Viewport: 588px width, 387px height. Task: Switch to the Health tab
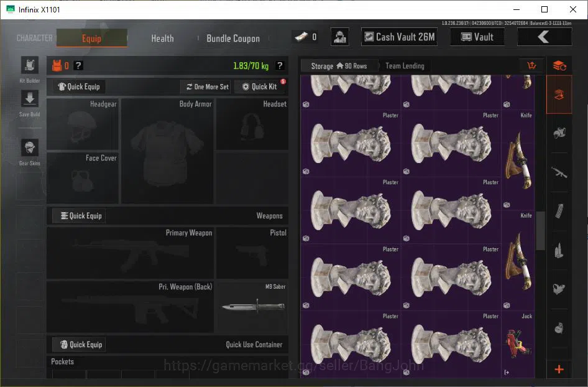(x=162, y=39)
